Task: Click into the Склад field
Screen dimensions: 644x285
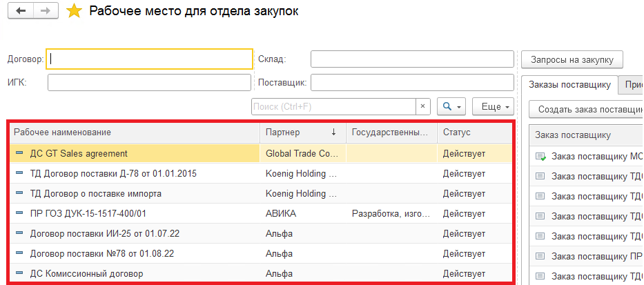Action: click(x=412, y=59)
